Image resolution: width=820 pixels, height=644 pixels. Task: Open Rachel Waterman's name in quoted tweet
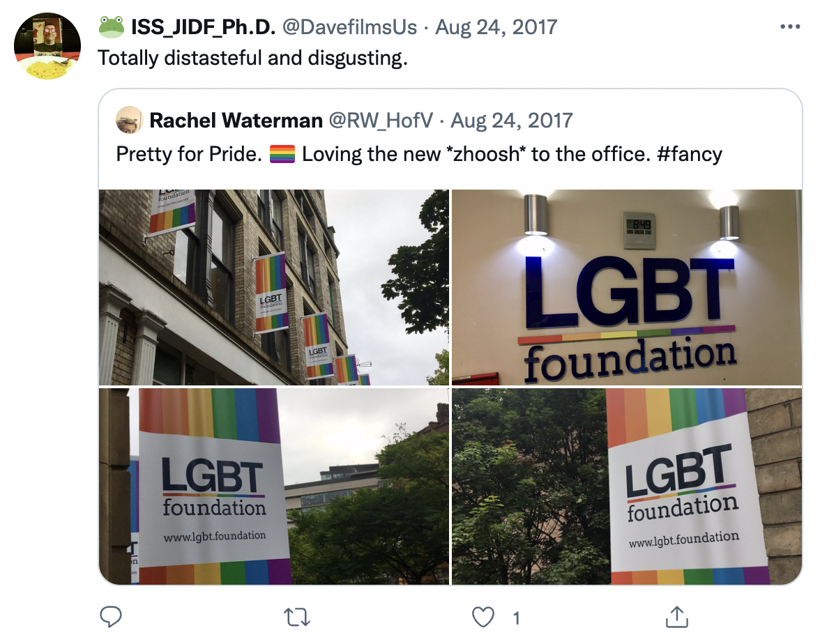click(236, 121)
